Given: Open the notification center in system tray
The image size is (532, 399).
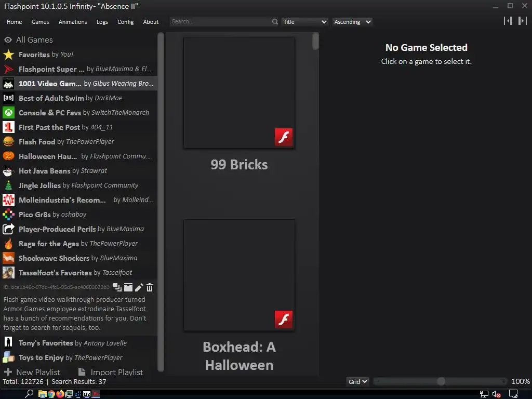Looking at the screenshot, I should 513,394.
